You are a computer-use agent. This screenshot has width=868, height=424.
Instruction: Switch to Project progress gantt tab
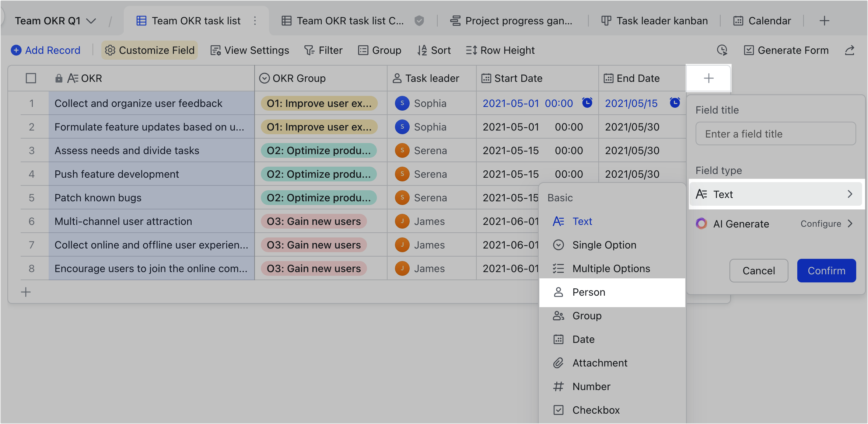pyautogui.click(x=511, y=21)
